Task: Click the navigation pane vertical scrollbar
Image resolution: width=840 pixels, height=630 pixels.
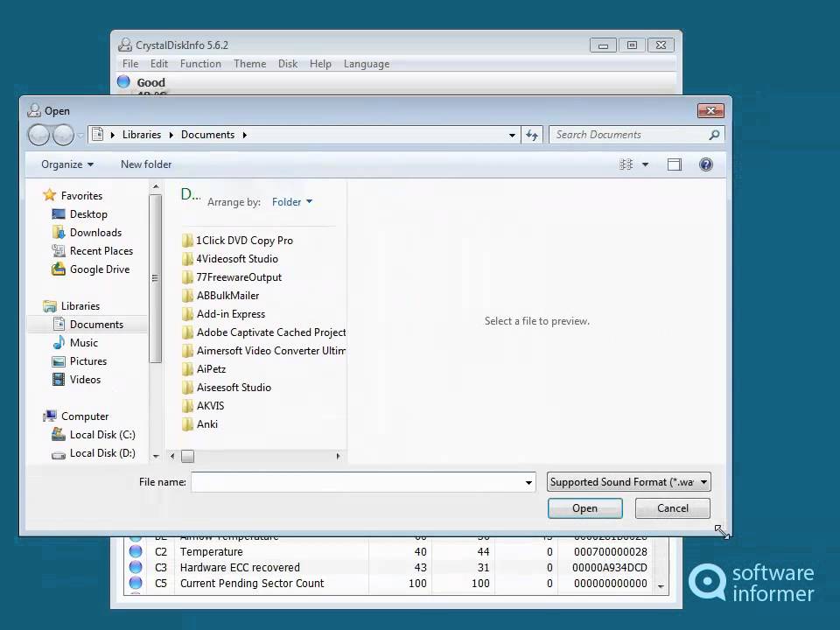Action: [x=156, y=278]
